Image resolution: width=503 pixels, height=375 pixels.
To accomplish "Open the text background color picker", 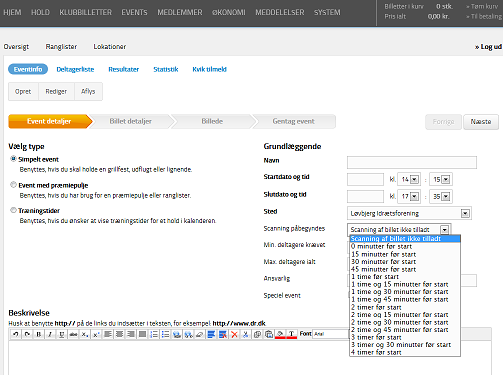I will click(x=280, y=334).
